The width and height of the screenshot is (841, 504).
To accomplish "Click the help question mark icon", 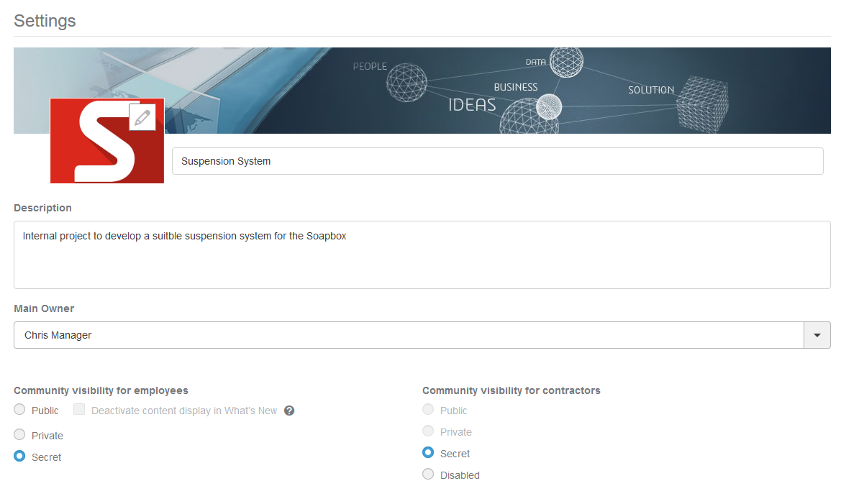I will click(x=289, y=411).
